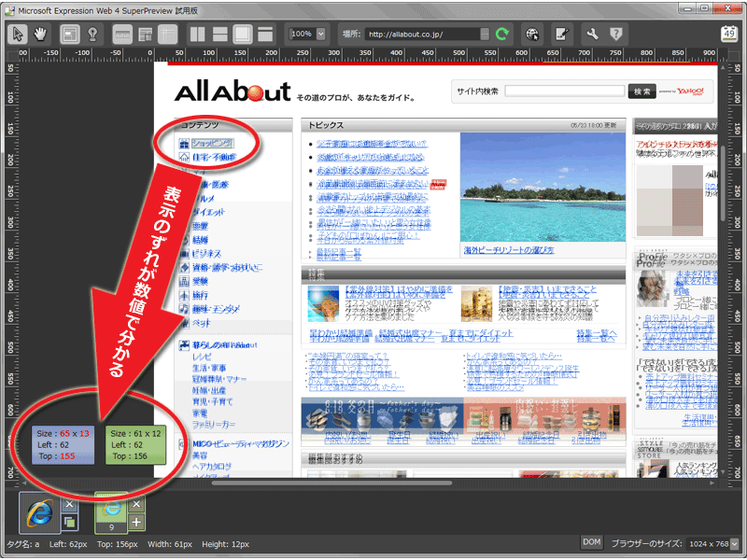747x560 pixels.
Task: Activate the Pan hand tool
Action: tap(40, 33)
